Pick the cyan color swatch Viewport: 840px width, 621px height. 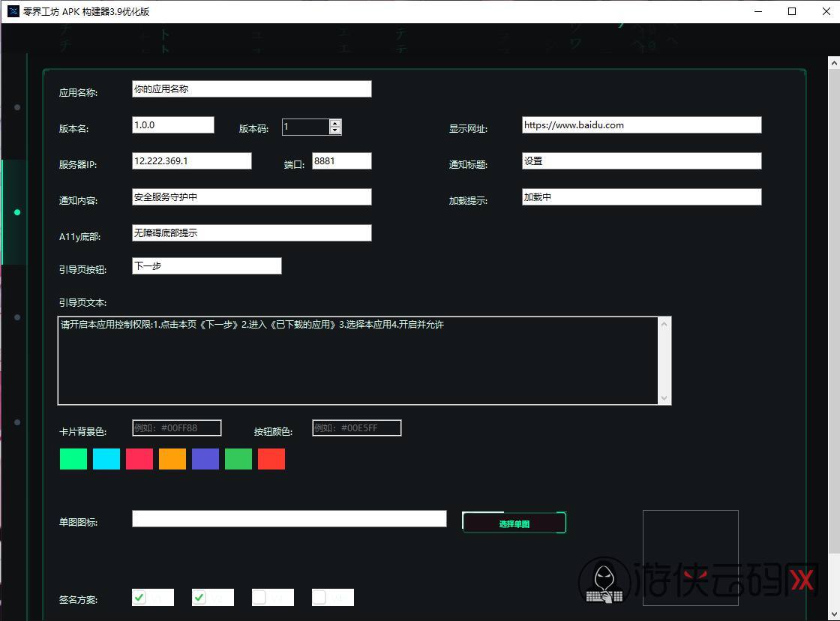(106, 459)
